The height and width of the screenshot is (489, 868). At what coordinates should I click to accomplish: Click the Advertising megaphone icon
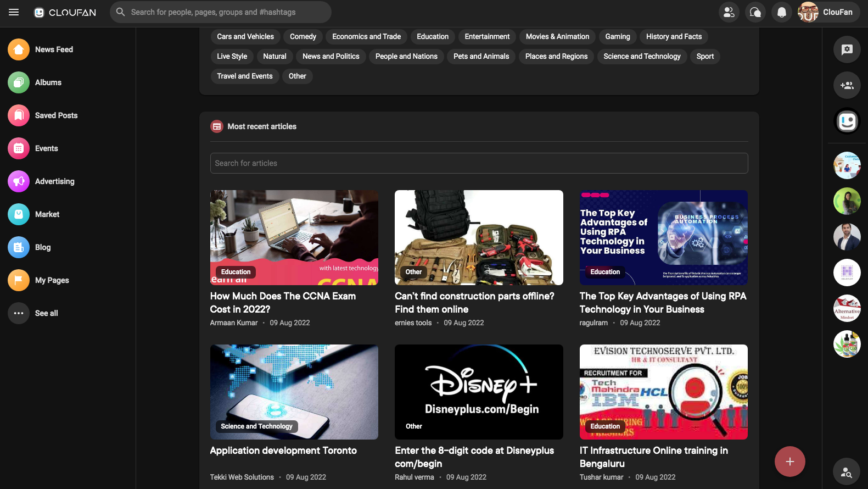coord(19,181)
